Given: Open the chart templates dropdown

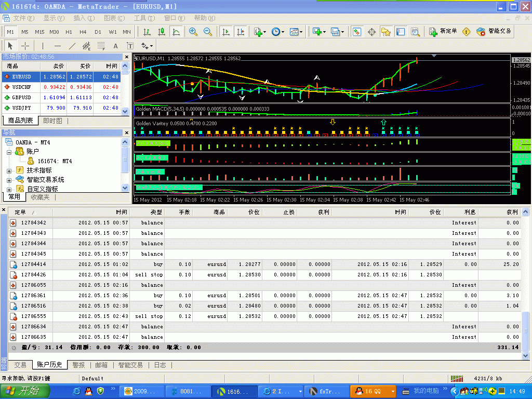Looking at the screenshot, I should pos(296,32).
